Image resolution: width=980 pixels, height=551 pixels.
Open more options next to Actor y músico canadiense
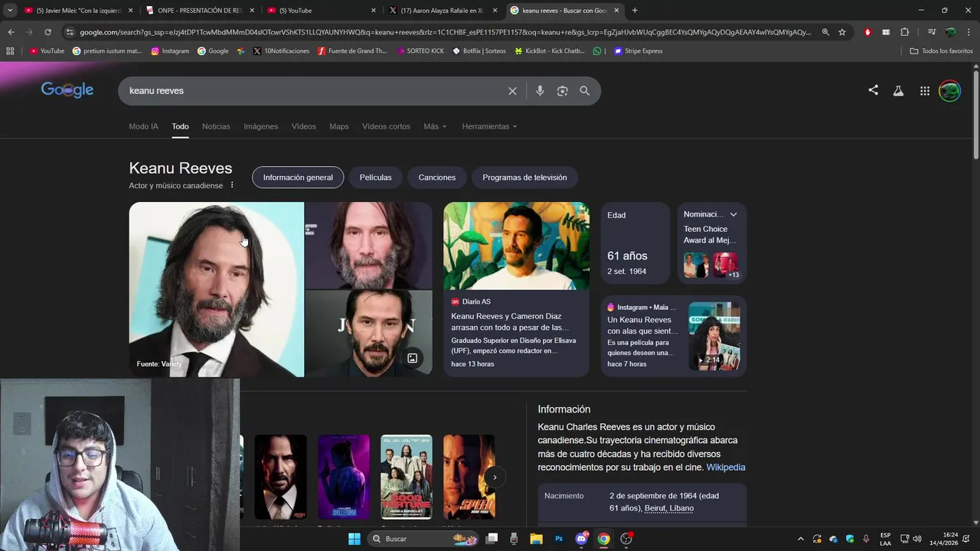point(232,185)
